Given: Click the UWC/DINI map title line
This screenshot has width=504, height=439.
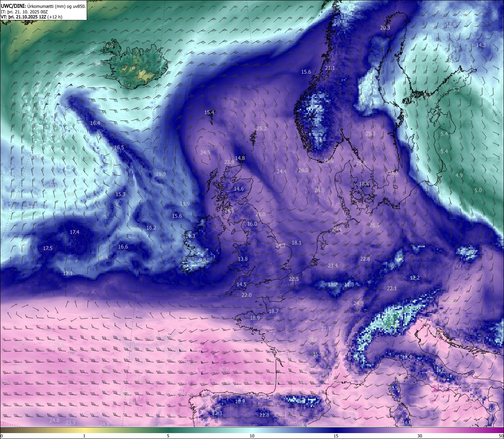Looking at the screenshot, I should point(43,6).
